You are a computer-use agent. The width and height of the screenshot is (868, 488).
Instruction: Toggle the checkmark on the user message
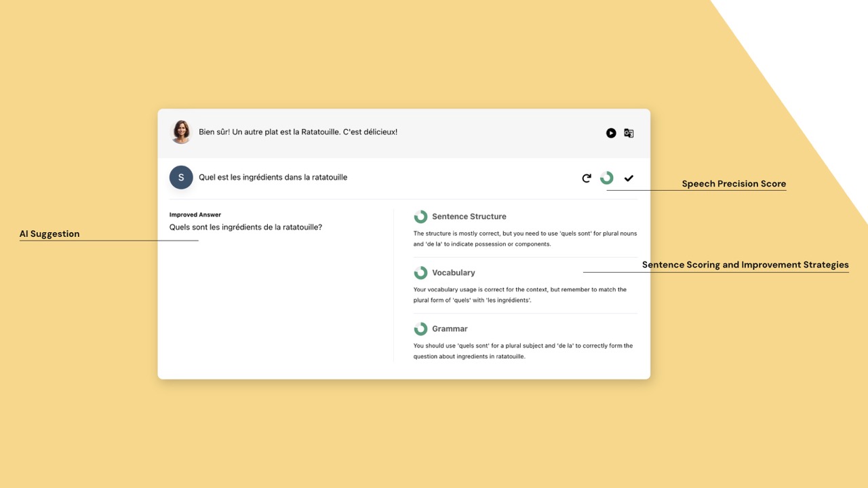(x=629, y=177)
